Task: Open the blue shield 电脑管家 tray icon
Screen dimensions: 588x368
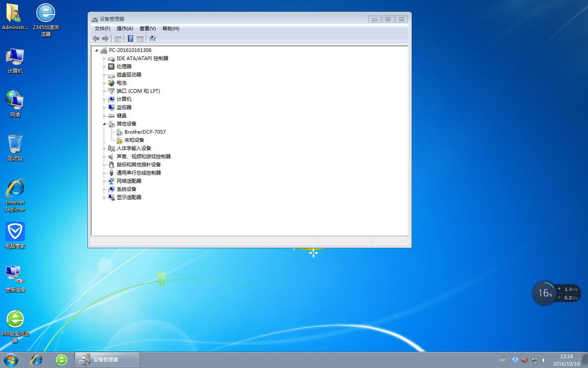Action: coord(515,360)
